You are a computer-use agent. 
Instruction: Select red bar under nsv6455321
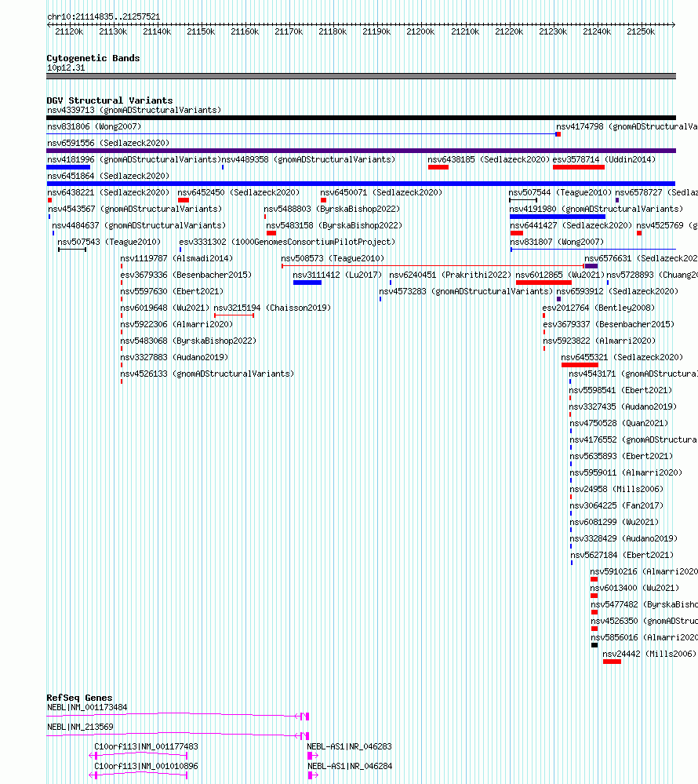click(580, 365)
